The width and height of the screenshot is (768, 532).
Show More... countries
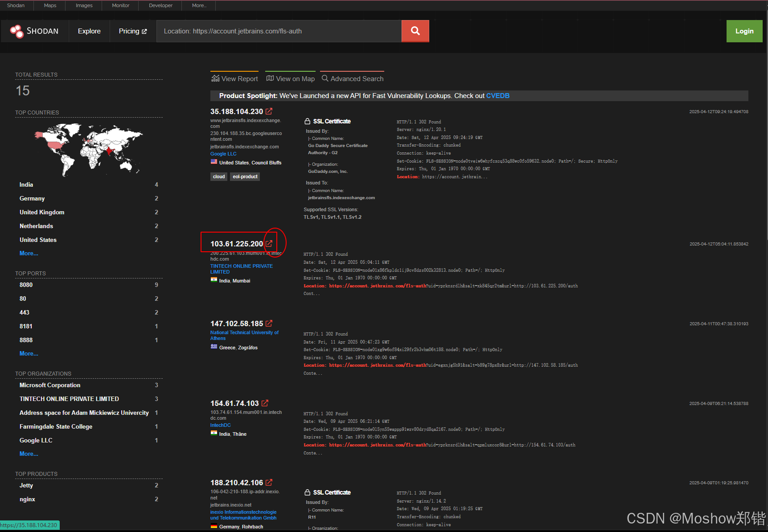click(29, 253)
